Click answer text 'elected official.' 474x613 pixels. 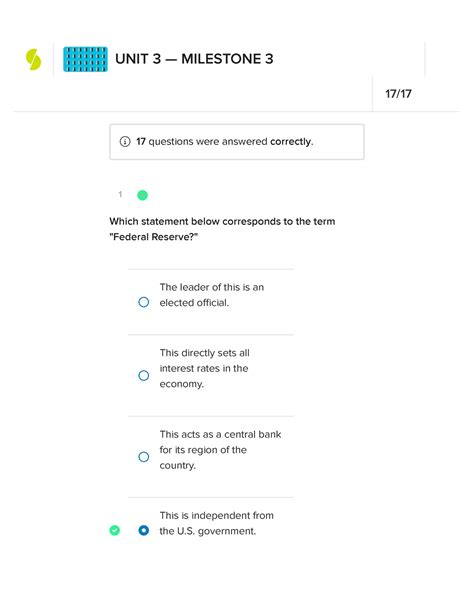tap(194, 303)
